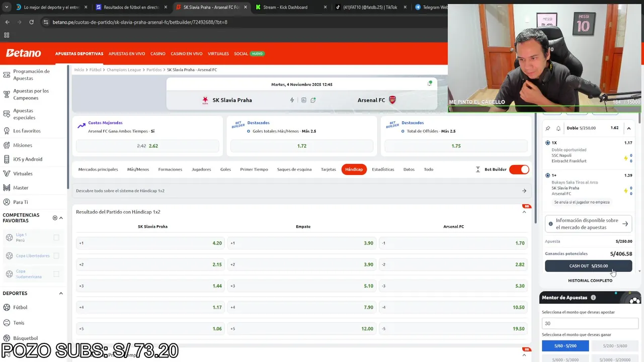
Task: Open Apuestas por los Campeones trophy icon
Action: point(7,94)
